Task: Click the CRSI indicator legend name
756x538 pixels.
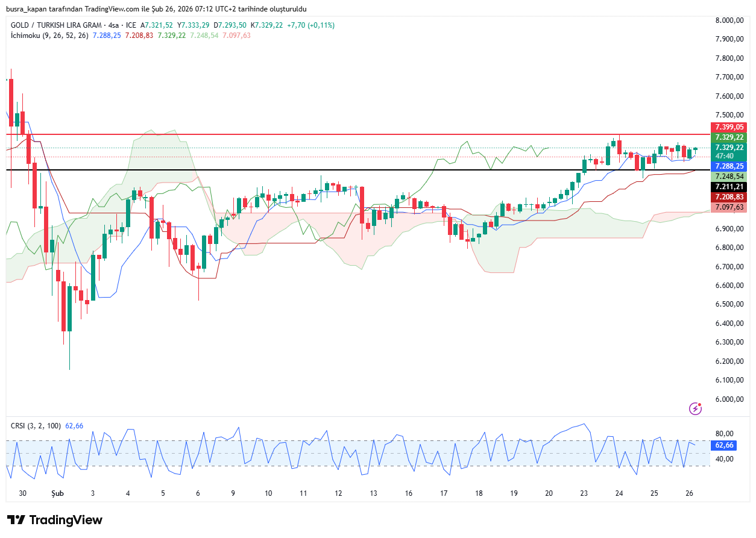Action: tap(19, 426)
